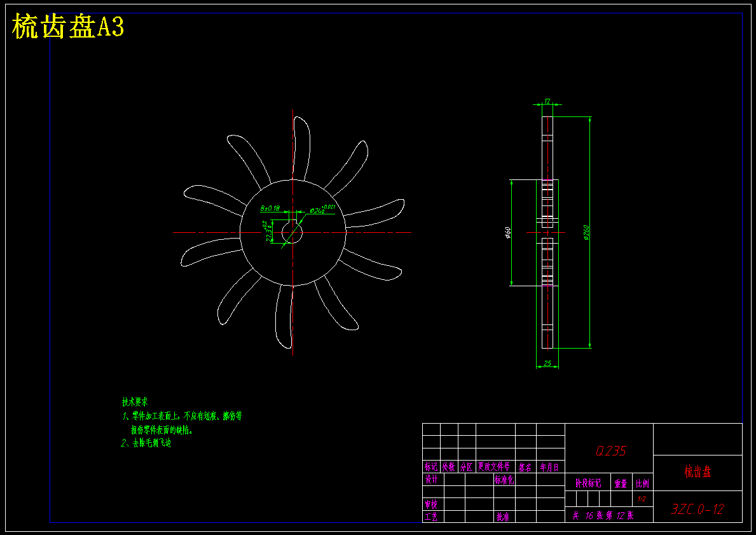Click the "ø60" hub diameter dimension
This screenshot has height=535, width=756.
coord(507,233)
